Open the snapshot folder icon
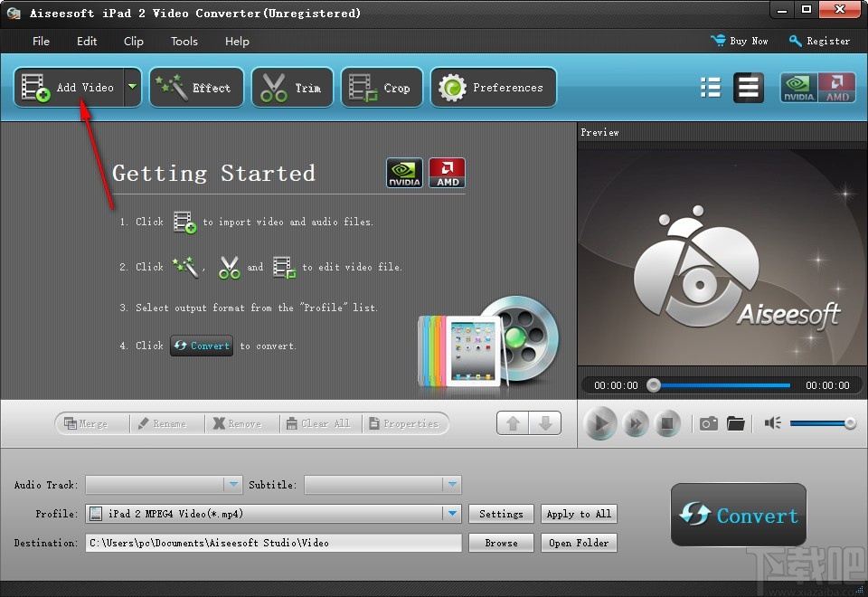The width and height of the screenshot is (868, 597). coord(736,424)
